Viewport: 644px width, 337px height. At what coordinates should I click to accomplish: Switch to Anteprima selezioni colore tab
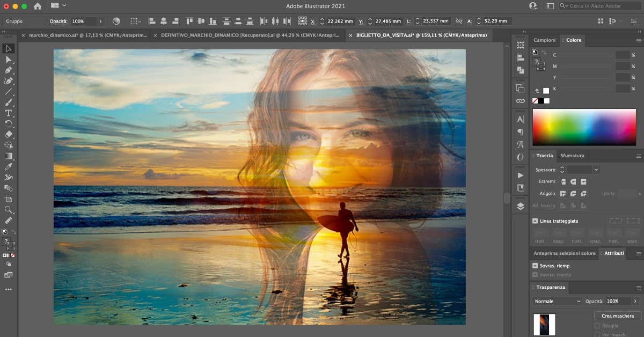(x=564, y=253)
